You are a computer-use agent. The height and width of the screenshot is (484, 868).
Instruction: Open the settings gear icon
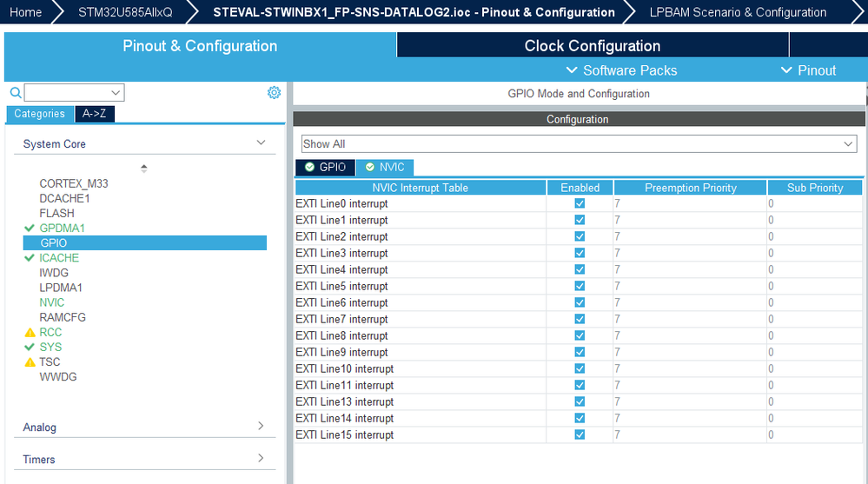274,92
